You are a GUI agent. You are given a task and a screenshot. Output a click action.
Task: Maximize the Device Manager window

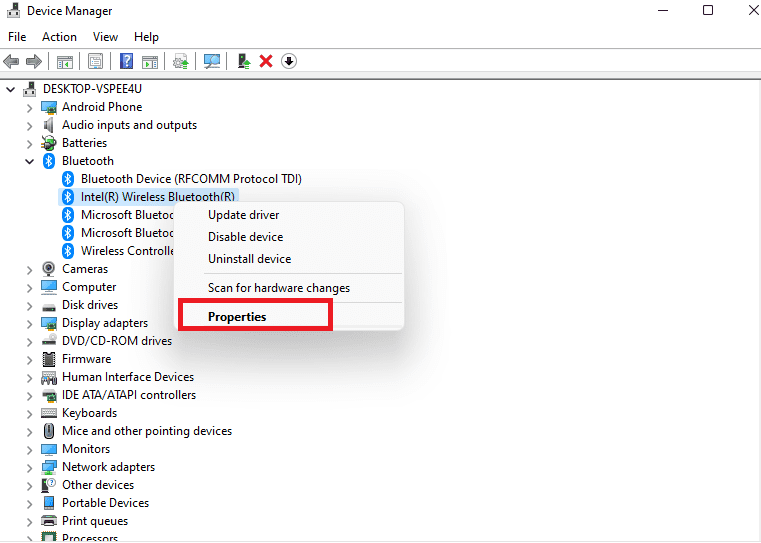coord(708,10)
